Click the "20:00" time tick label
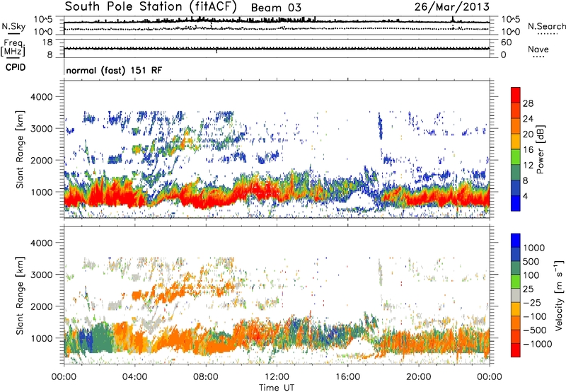This screenshot has height=392, width=566. pos(419,377)
